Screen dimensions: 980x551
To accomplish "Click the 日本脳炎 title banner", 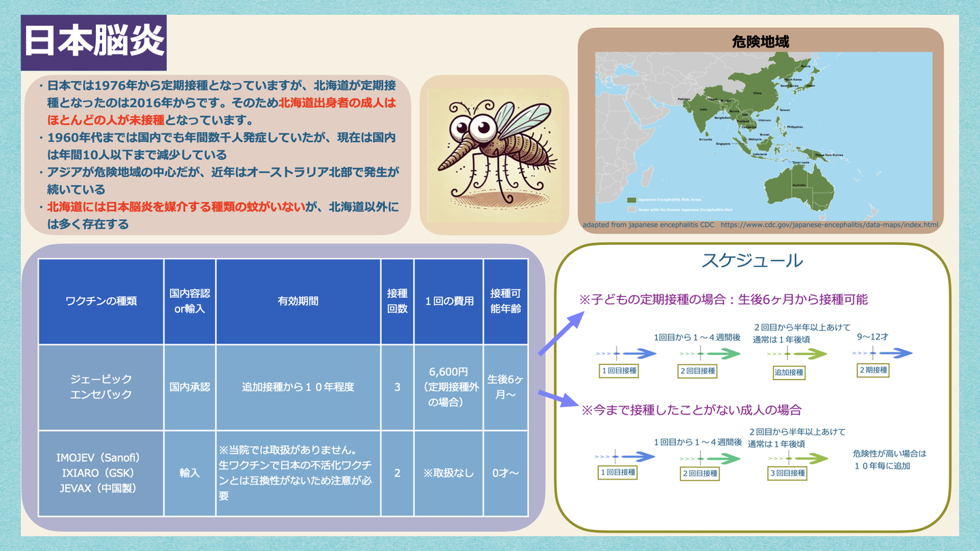I will point(94,41).
